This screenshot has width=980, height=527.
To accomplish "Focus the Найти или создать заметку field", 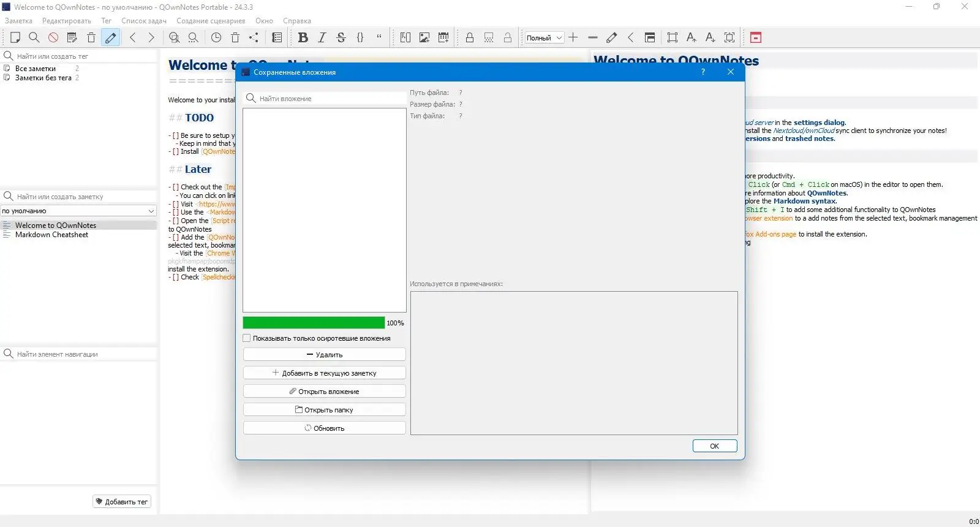I will (x=79, y=197).
